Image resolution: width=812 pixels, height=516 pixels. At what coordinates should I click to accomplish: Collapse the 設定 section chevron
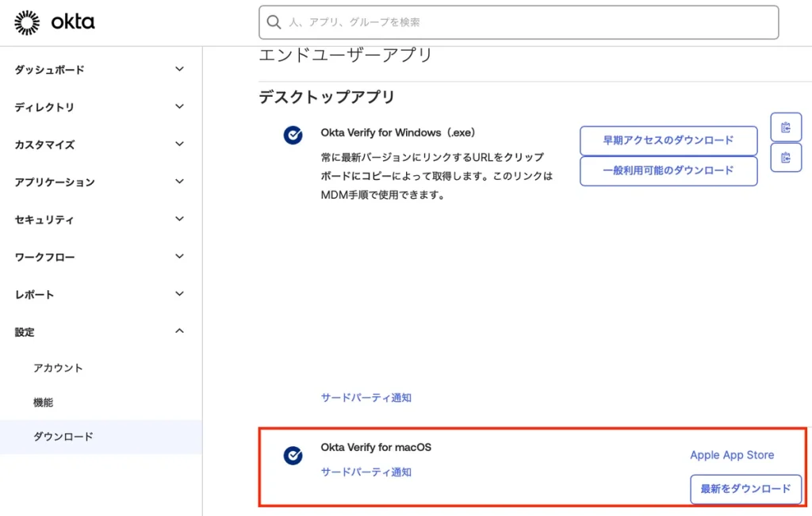(179, 331)
